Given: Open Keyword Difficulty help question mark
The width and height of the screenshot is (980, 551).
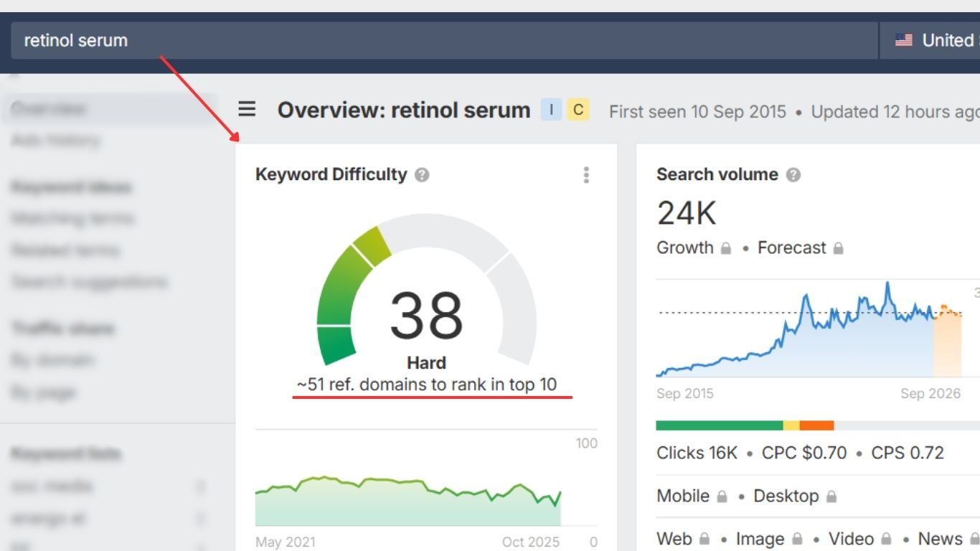Looking at the screenshot, I should 422,175.
